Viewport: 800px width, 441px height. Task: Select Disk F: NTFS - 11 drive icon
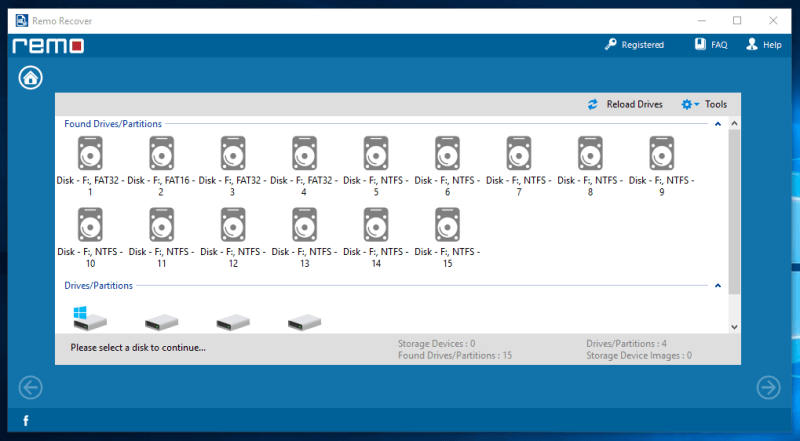point(162,225)
